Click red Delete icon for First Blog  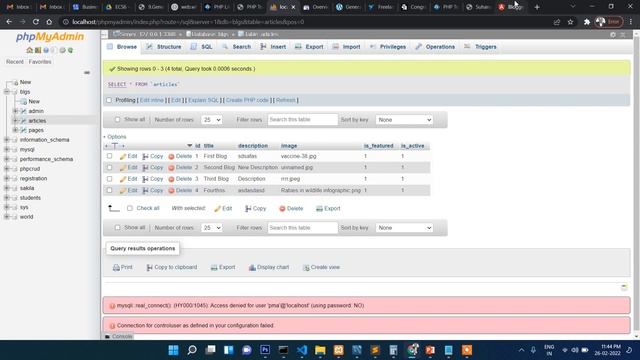pos(171,157)
